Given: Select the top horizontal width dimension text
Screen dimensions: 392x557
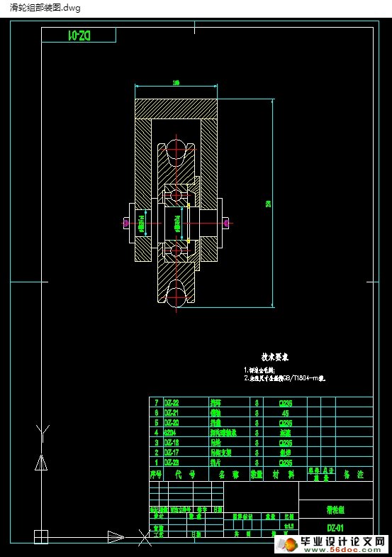Looking at the screenshot, I should tap(176, 83).
